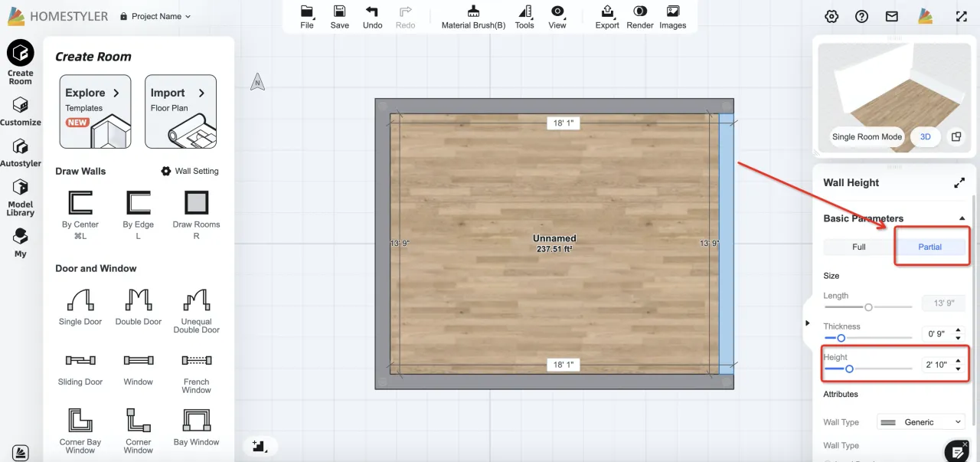Switch wall height to Full

tap(858, 247)
